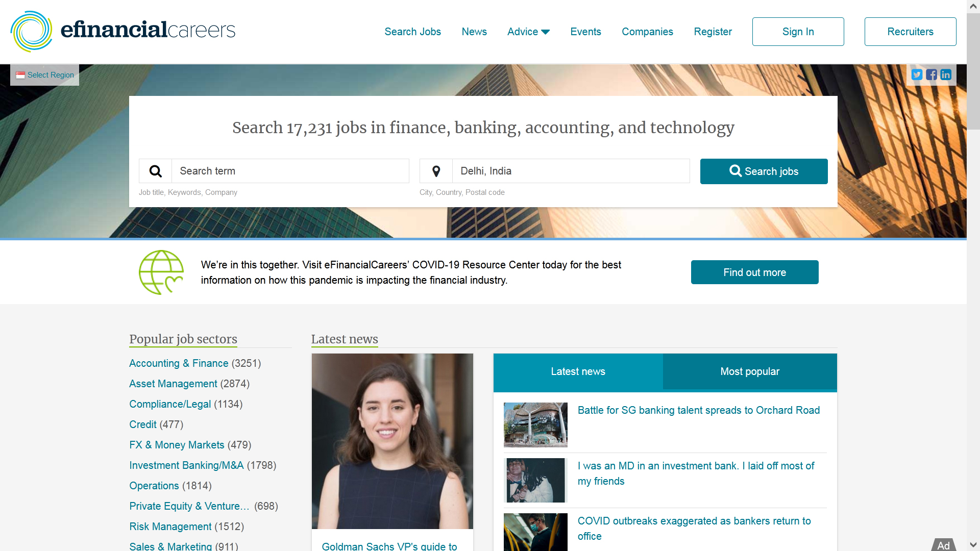This screenshot has height=551, width=980.
Task: Open Goldman Sachs VP's guide article
Action: coord(389,546)
